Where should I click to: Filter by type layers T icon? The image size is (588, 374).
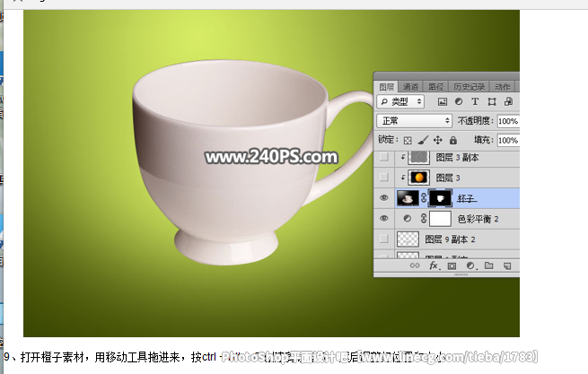click(x=475, y=101)
